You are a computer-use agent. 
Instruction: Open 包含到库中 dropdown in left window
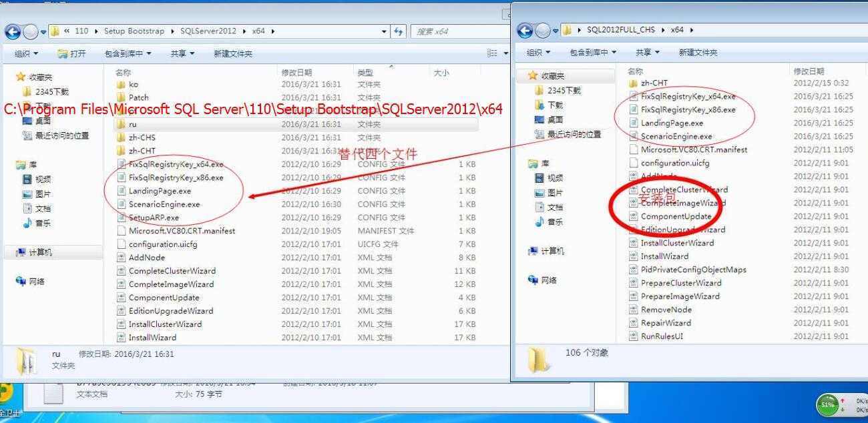(128, 53)
